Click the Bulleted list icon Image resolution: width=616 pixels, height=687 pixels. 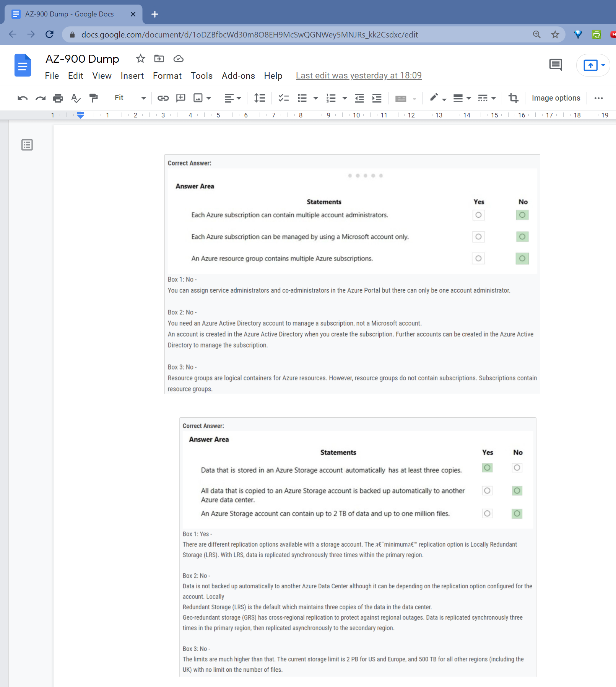coord(302,98)
